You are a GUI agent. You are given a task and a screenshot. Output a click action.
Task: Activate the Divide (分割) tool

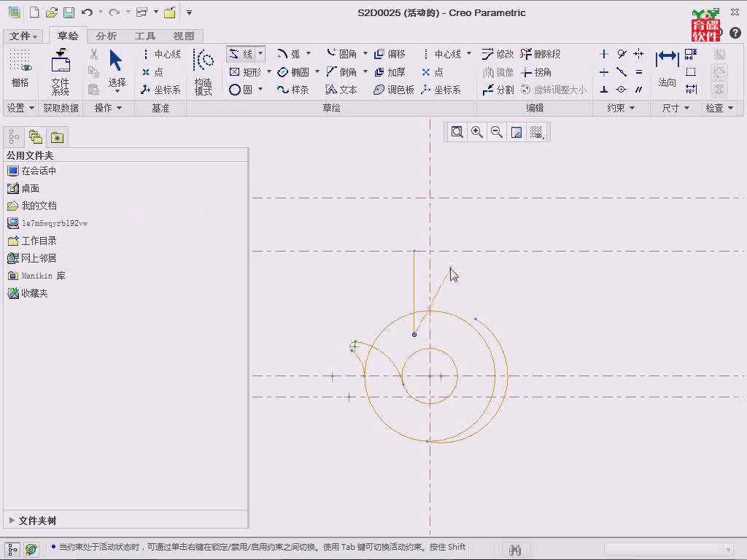pos(498,90)
